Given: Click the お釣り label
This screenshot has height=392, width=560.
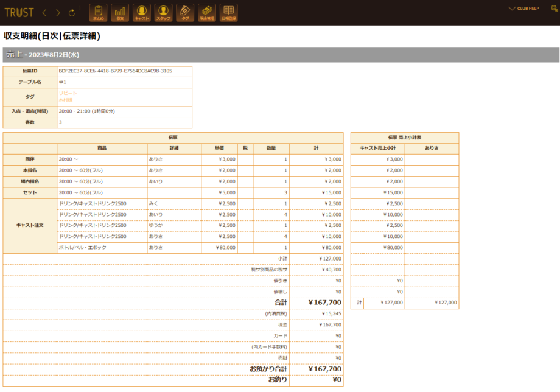Looking at the screenshot, I should tap(278, 380).
